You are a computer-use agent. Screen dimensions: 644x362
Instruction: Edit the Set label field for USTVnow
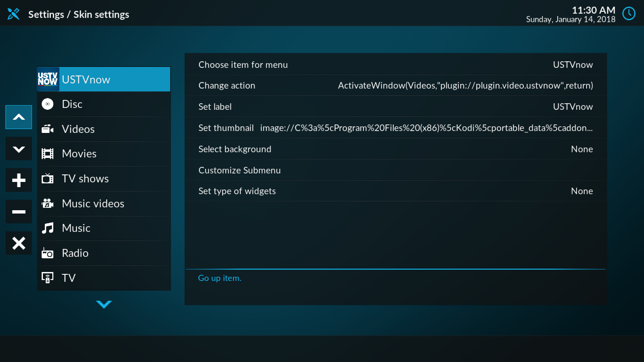396,107
